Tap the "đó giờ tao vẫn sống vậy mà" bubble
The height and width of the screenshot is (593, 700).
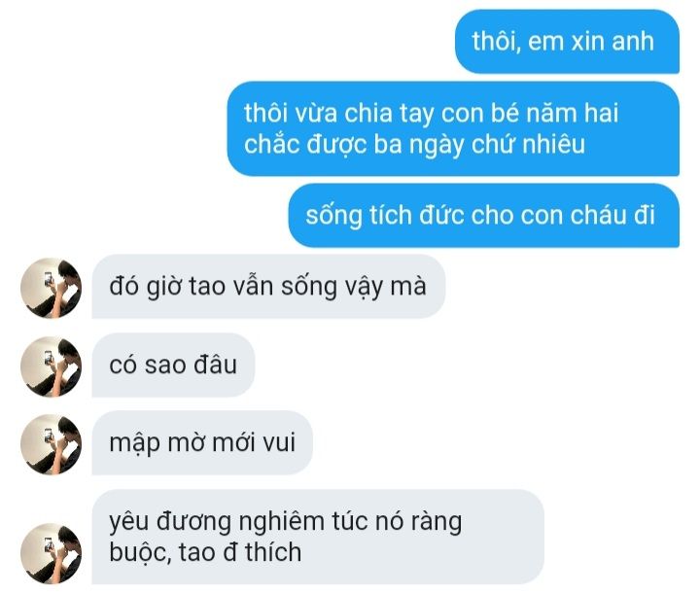268,287
